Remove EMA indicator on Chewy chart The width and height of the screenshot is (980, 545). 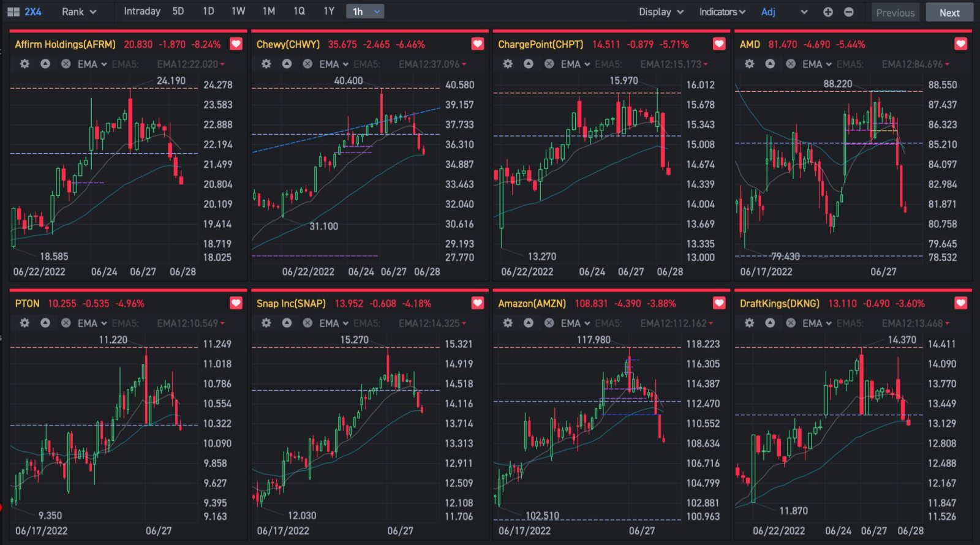coord(307,64)
